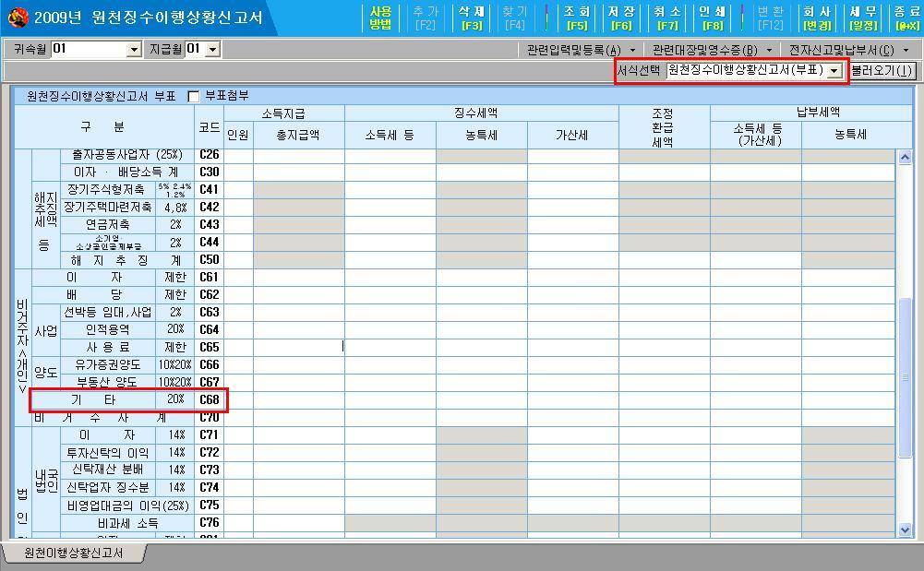This screenshot has width=924, height=571.
Task: Click the 총지급액 column header
Action: point(299,136)
